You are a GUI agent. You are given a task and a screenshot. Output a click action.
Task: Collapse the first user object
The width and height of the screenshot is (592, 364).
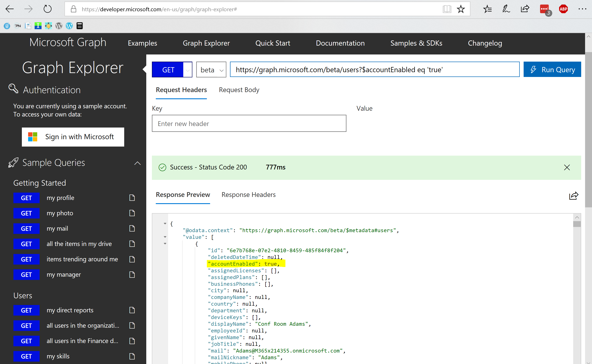(165, 244)
